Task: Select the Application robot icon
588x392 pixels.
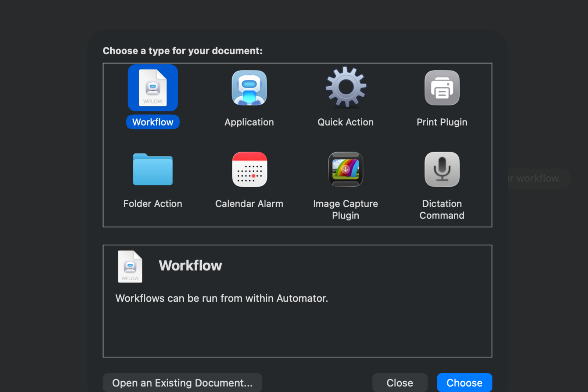Action: pos(249,88)
